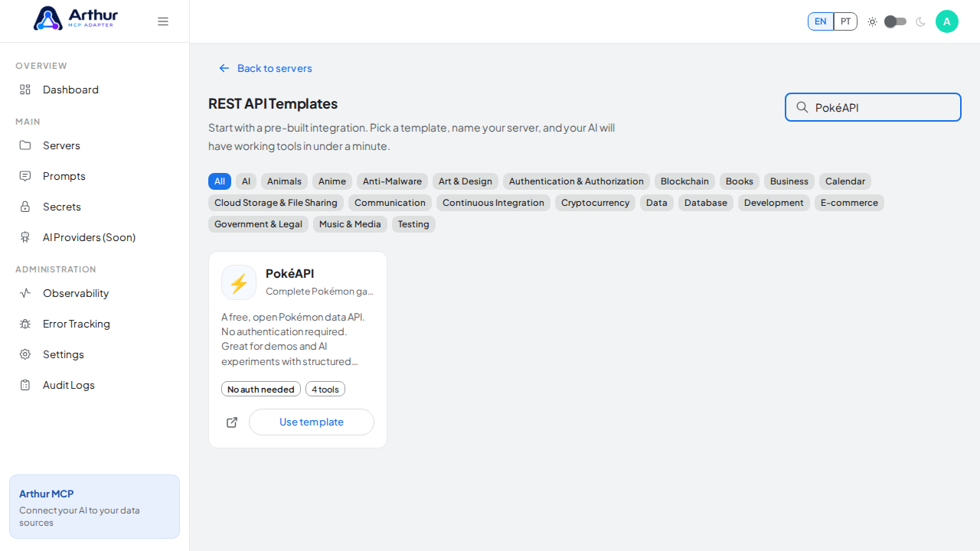The height and width of the screenshot is (551, 980).
Task: Filter templates by Books
Action: [x=740, y=181]
